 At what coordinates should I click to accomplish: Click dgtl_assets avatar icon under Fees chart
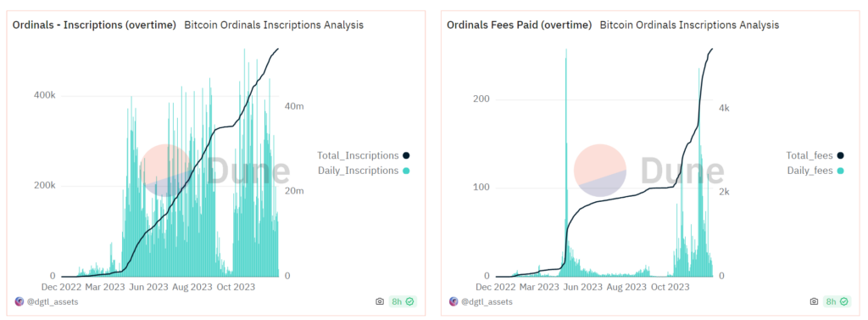[x=453, y=301]
